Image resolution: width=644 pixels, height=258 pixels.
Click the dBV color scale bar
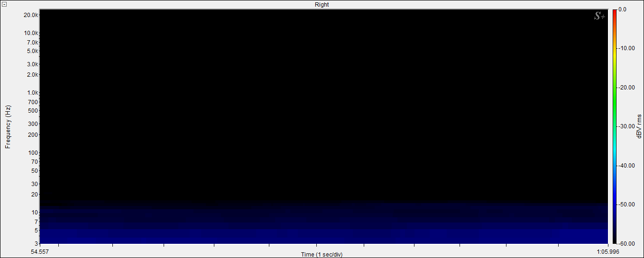pyautogui.click(x=615, y=126)
